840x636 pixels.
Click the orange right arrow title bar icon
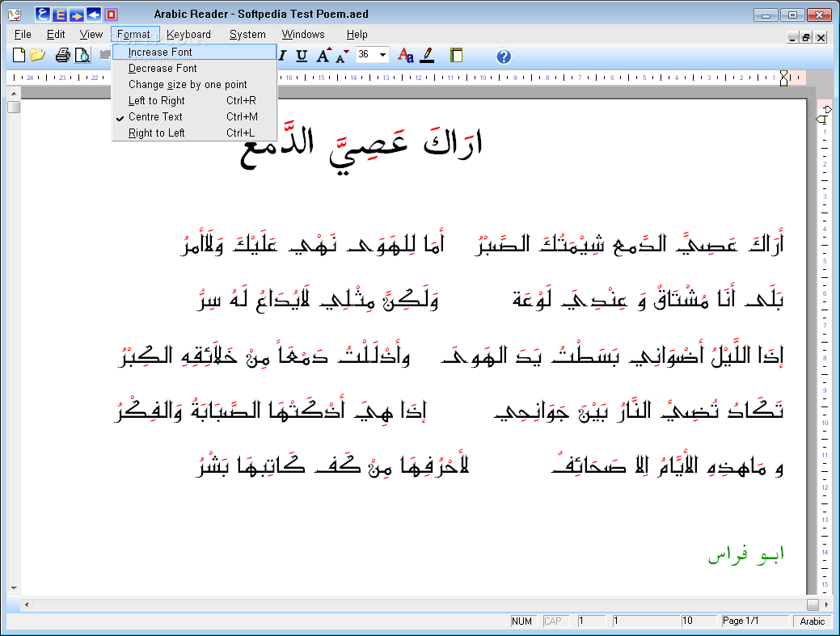coord(77,15)
